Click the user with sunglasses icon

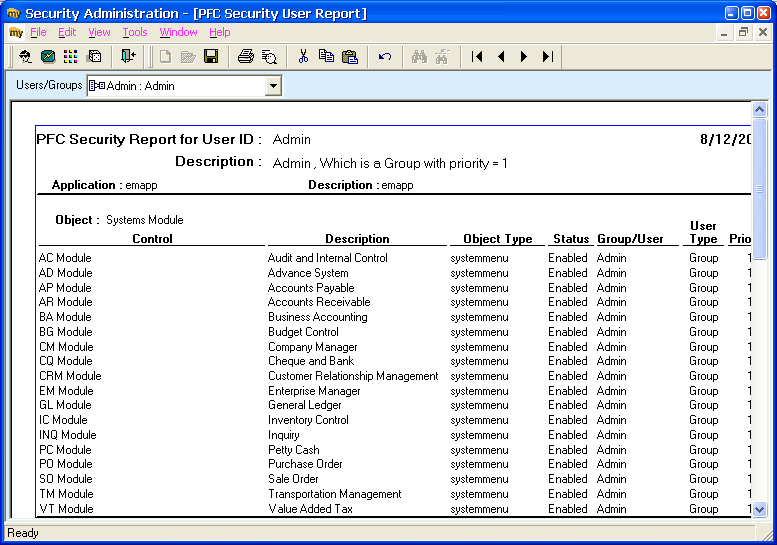click(25, 56)
